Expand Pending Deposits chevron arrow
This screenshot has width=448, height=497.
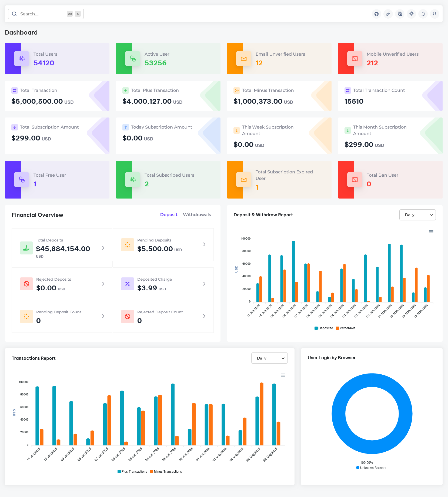click(204, 244)
